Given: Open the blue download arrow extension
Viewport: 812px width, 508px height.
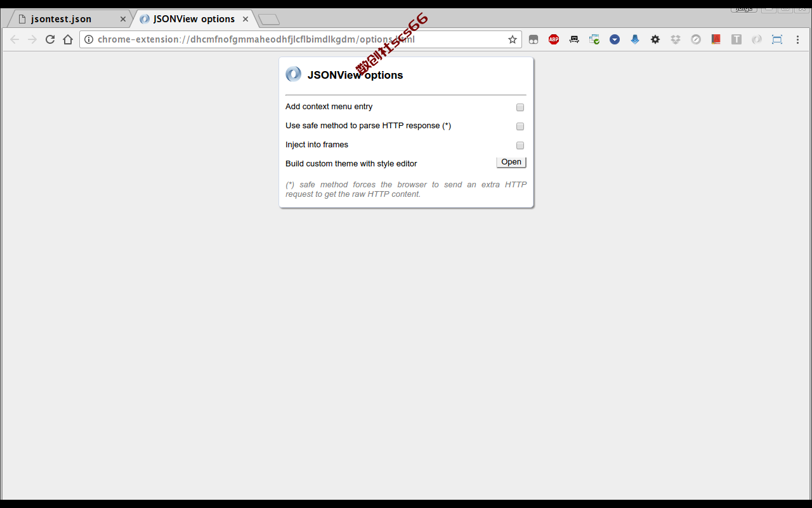Looking at the screenshot, I should coord(635,39).
